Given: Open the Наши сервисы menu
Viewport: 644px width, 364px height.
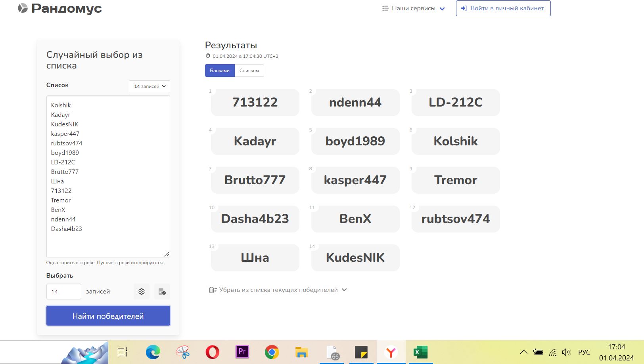Looking at the screenshot, I should (x=413, y=8).
